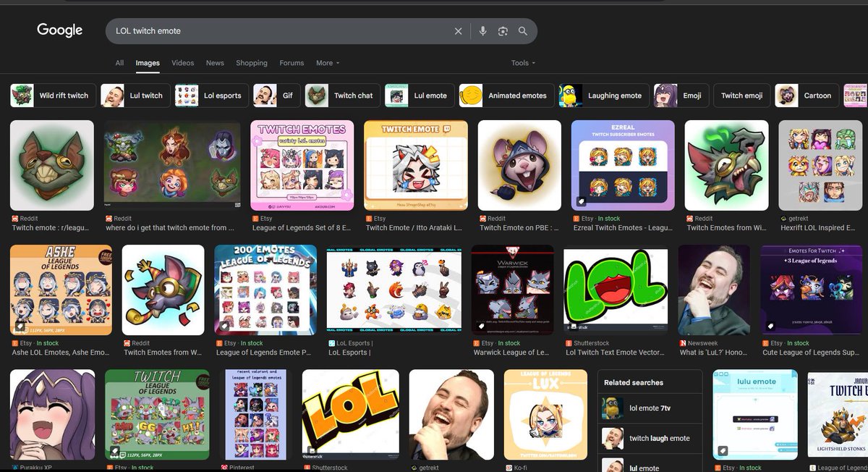
Task: Clear the search box with the X icon
Action: coord(458,31)
